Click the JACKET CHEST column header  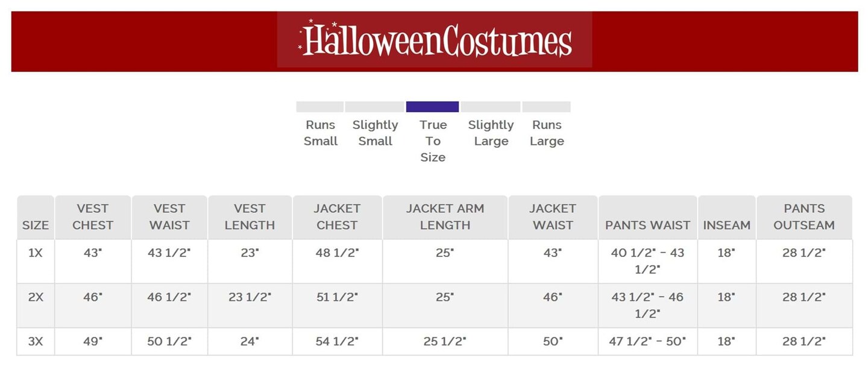(x=337, y=217)
